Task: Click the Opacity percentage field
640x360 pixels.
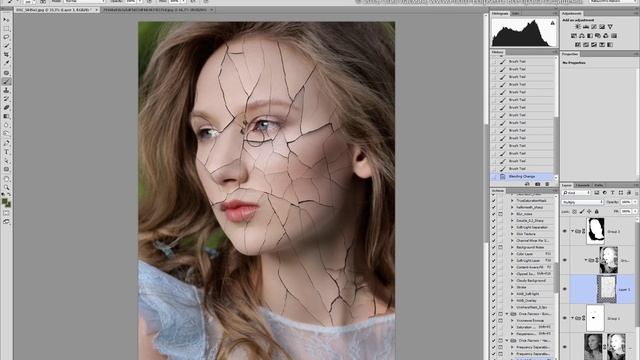Action: (626, 202)
